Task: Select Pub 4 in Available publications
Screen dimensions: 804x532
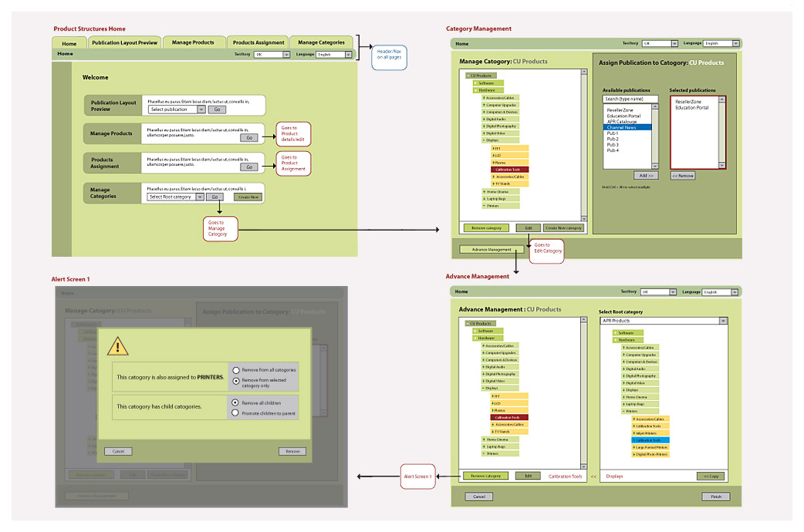Action: pos(613,150)
